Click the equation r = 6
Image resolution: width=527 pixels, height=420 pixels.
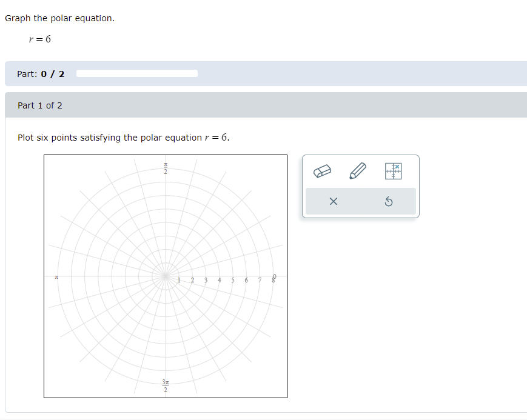(x=39, y=39)
